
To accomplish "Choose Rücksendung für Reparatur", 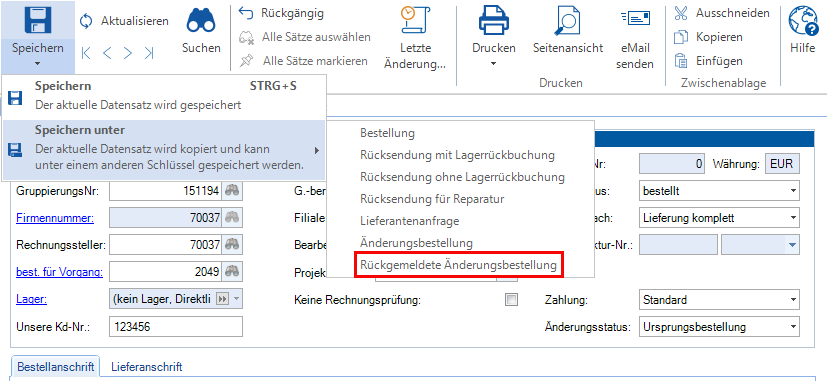I will 432,199.
